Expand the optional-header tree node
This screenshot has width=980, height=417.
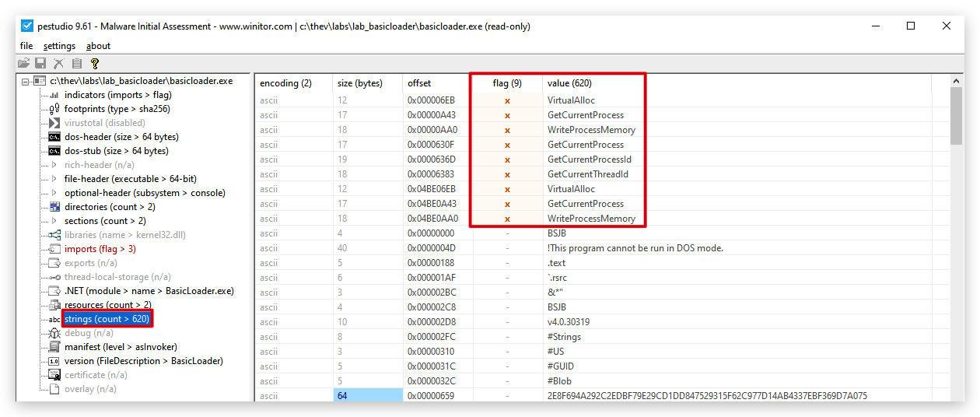coord(54,193)
